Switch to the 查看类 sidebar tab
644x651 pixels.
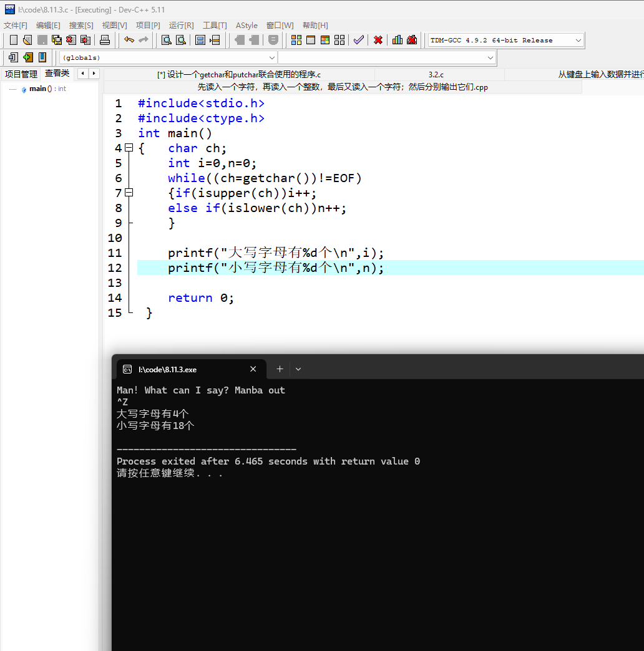57,74
